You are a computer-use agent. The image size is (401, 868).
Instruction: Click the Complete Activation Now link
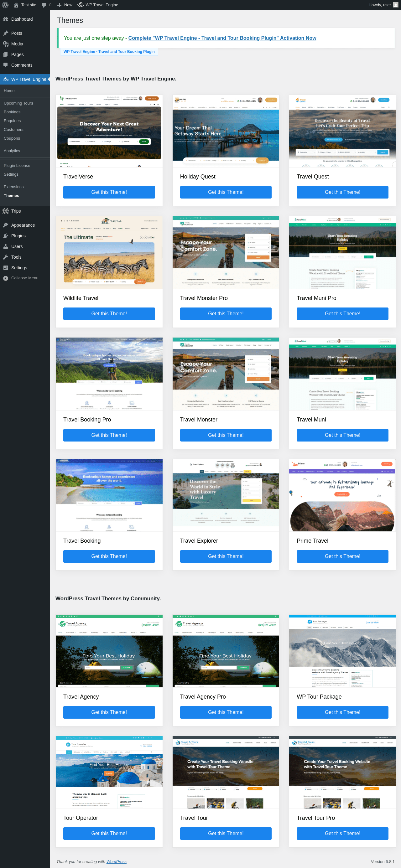[x=222, y=38]
